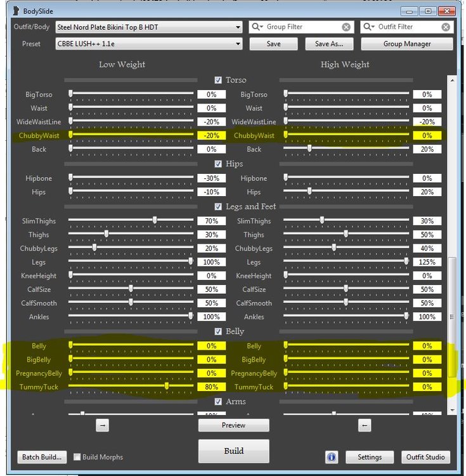Click the high weight Legs slider handle
Screen dimensions: 466x476
[406, 261]
